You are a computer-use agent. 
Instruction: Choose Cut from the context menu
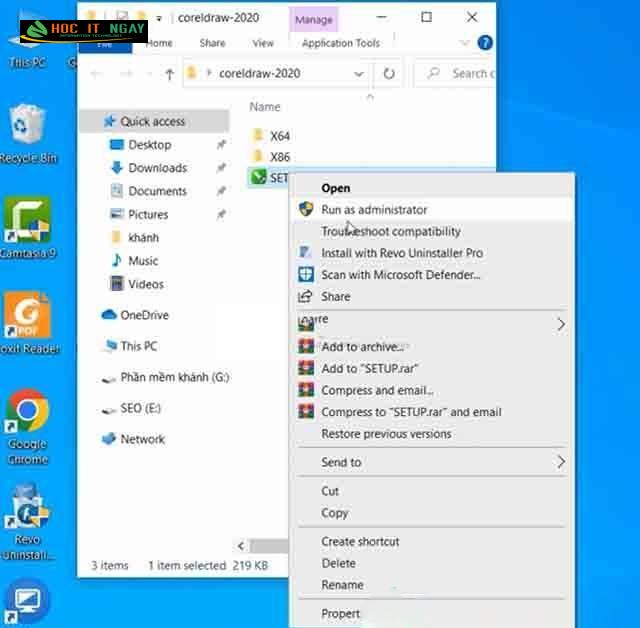point(431,491)
